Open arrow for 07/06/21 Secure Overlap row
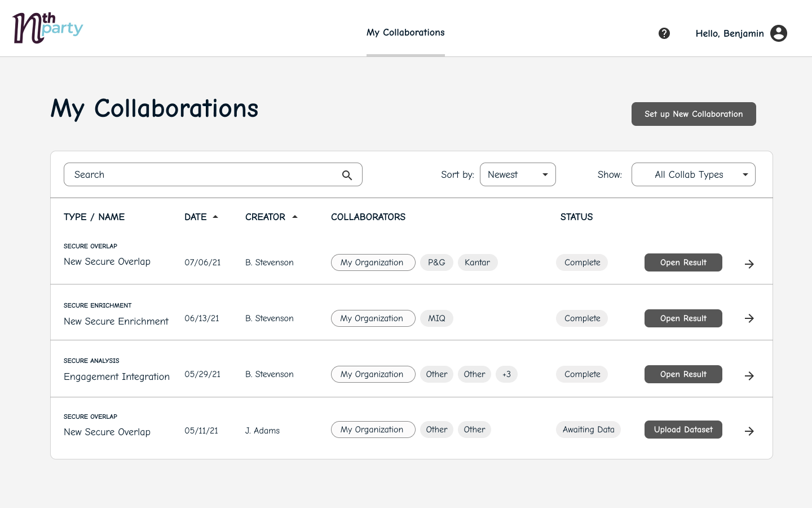The height and width of the screenshot is (508, 812). (x=749, y=264)
